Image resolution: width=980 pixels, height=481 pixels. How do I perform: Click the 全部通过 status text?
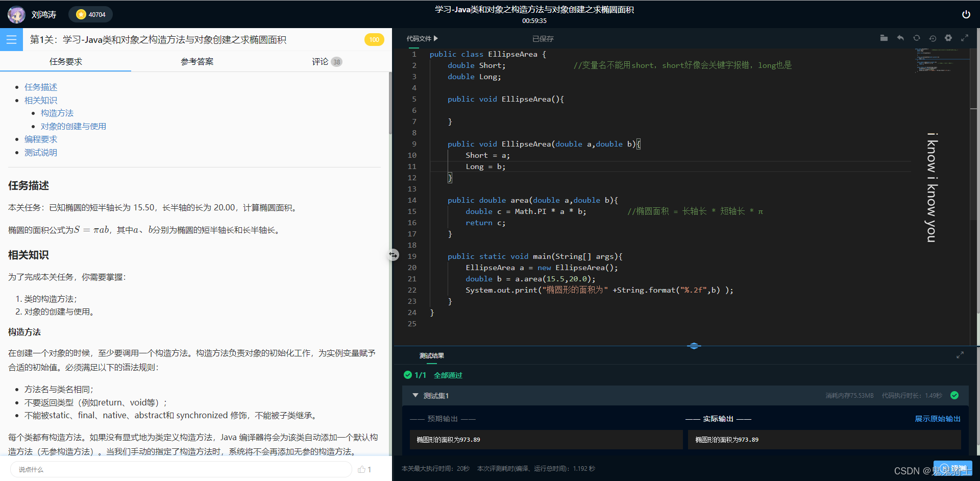448,375
